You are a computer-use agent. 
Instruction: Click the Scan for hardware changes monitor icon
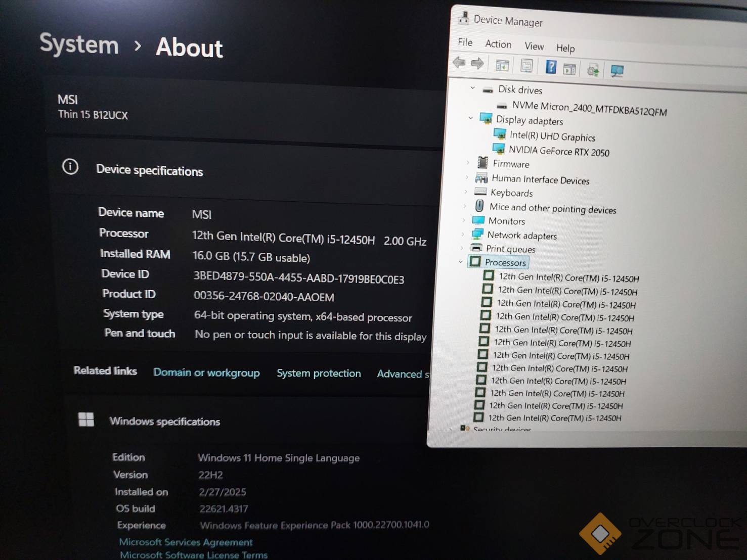point(617,71)
